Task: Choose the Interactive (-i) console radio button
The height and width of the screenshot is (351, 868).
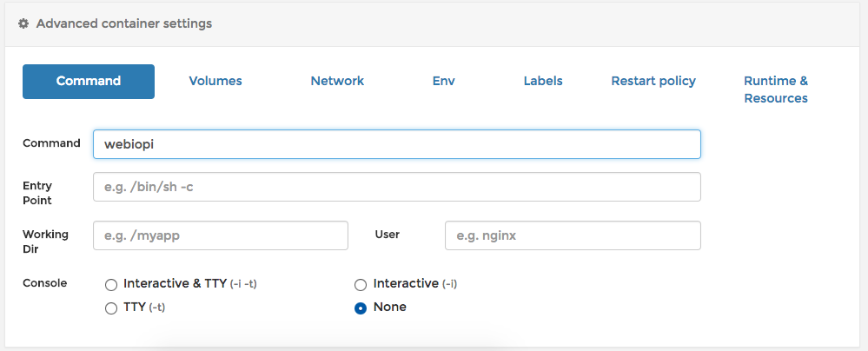Action: [361, 284]
